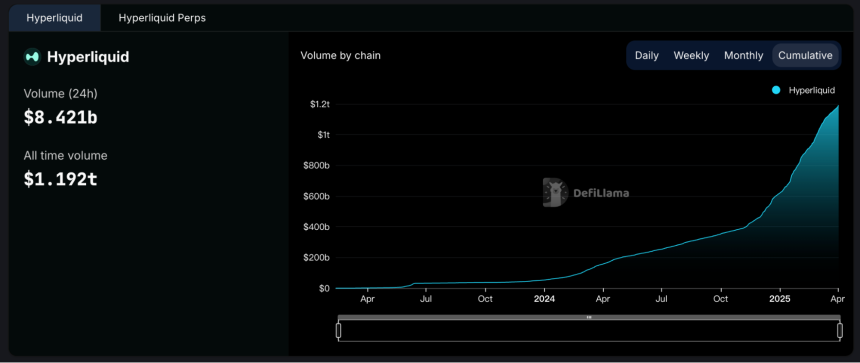Click the Oct label right of 2024

point(721,299)
